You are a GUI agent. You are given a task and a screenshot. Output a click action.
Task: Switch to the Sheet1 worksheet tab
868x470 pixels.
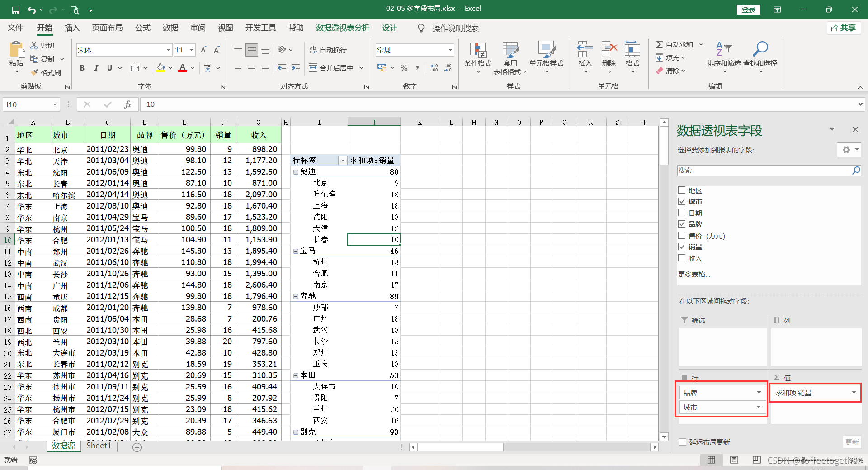(99, 446)
